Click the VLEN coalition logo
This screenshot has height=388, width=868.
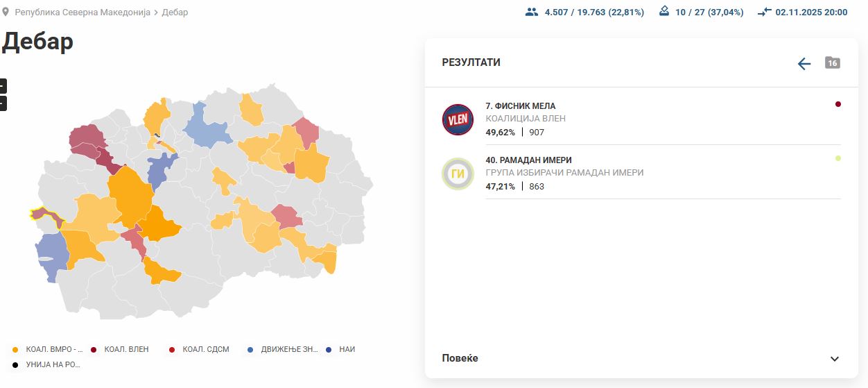coord(458,119)
